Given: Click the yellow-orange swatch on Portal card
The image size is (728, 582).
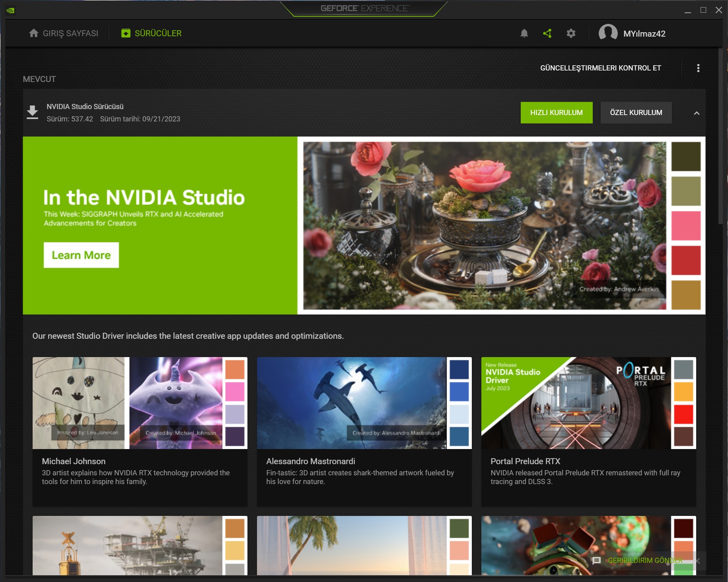Looking at the screenshot, I should 683,392.
